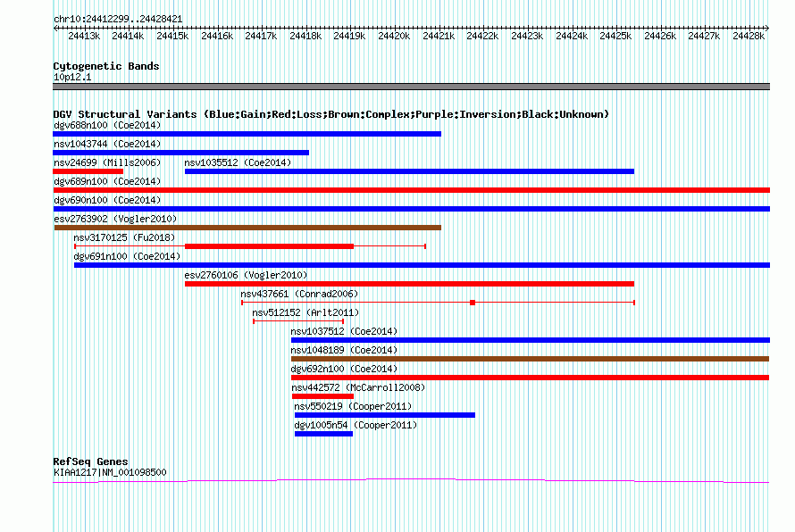Viewport: 795px width, 532px height.
Task: Click the KIAA1217 gene magenta line
Action: 411,481
